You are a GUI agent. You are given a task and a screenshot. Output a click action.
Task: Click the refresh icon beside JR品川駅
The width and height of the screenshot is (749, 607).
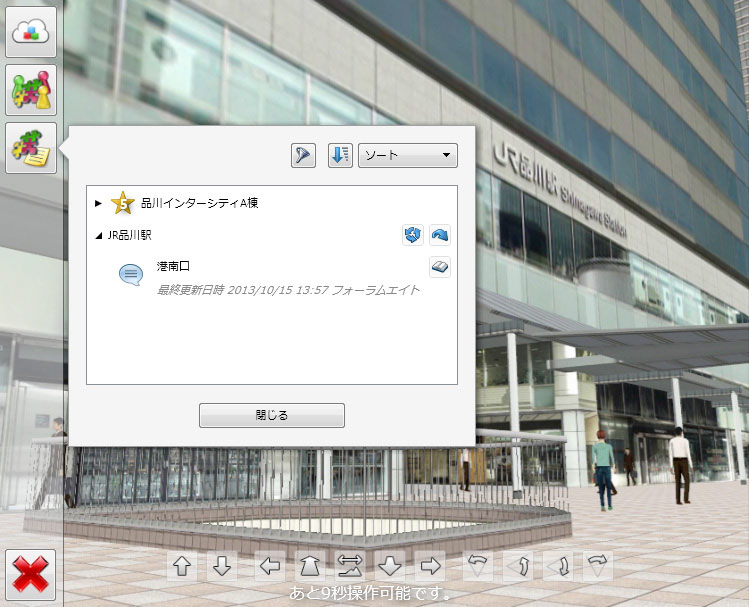[413, 235]
